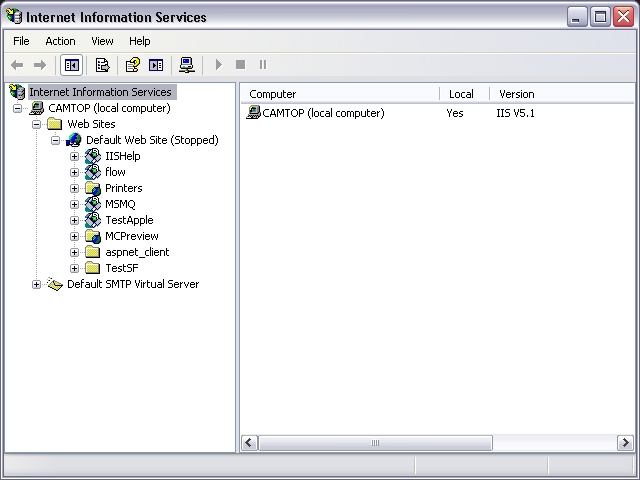
Task: Maximize the Internet Information Services window
Action: 600,17
